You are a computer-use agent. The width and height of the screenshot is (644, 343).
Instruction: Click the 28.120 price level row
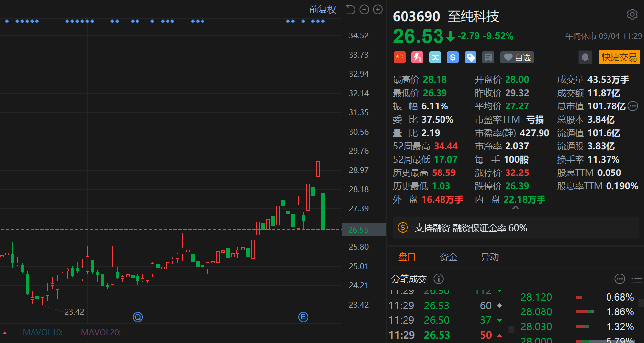[577, 297]
